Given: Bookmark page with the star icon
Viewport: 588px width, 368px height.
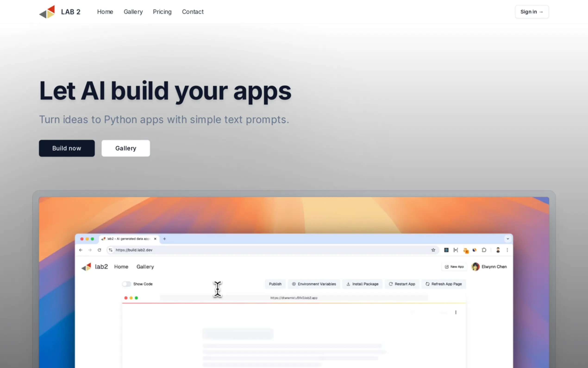Looking at the screenshot, I should (x=433, y=250).
